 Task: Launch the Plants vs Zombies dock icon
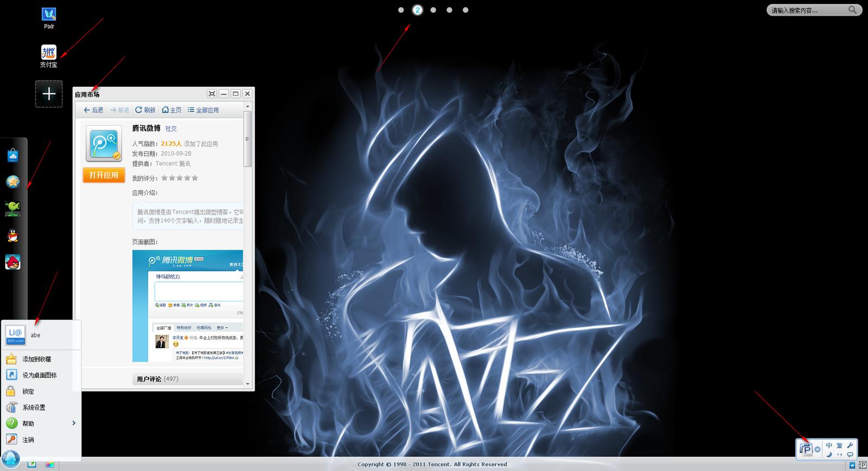point(12,208)
